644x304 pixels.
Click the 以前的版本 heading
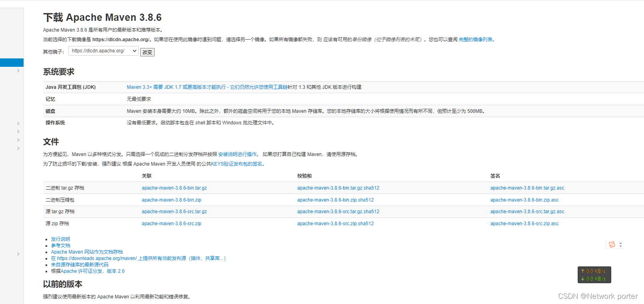63,284
